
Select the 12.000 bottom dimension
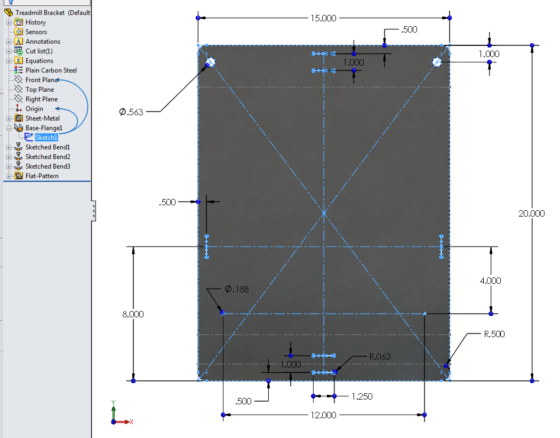coord(323,415)
